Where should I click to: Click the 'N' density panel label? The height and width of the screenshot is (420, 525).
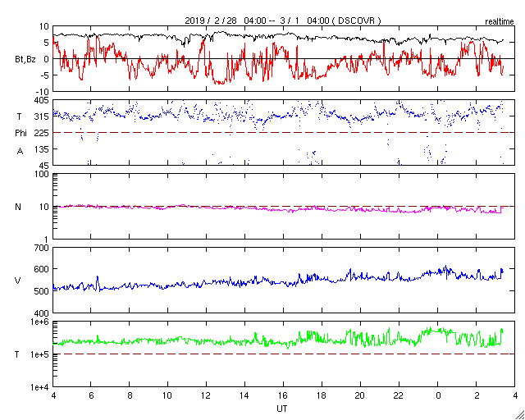pyautogui.click(x=18, y=207)
